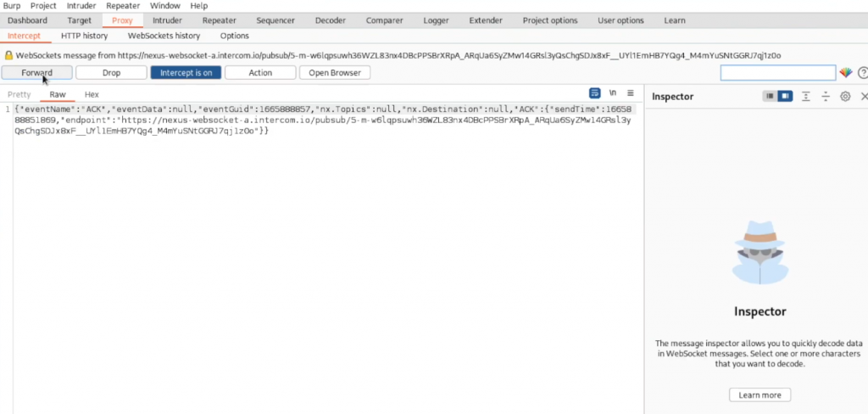The width and height of the screenshot is (868, 414).
Task: Click the Open Browser button
Action: click(335, 73)
